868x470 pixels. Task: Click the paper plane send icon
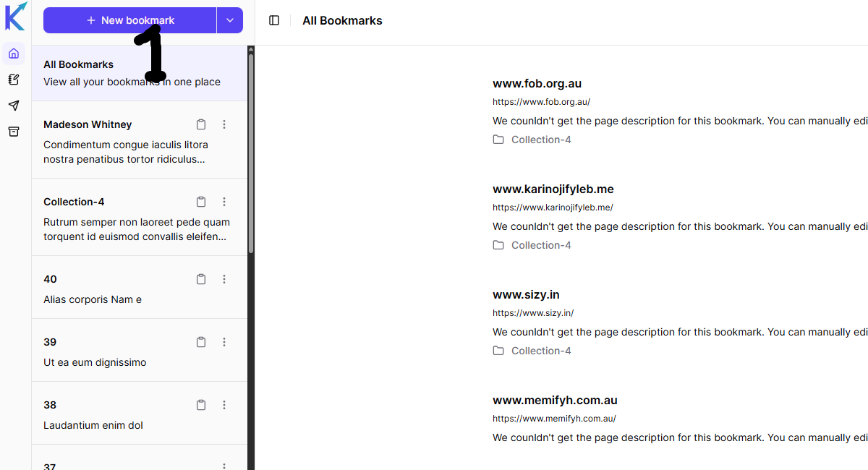(x=14, y=106)
